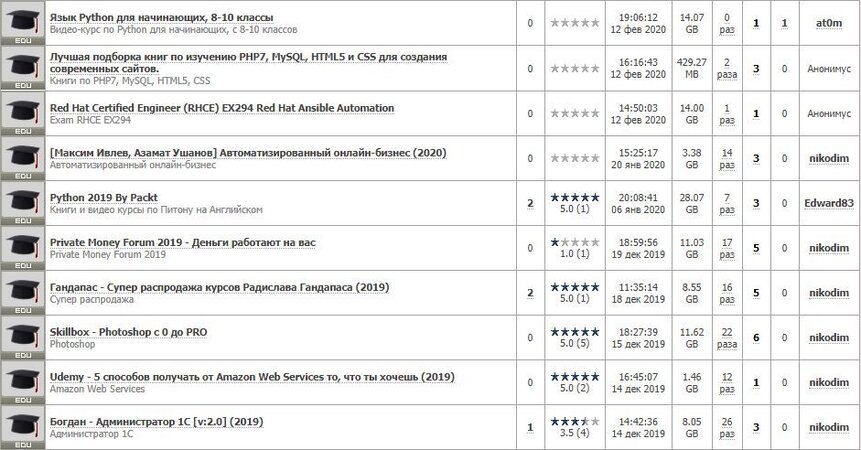Click the one-star rating of Private Money Forum
This screenshot has width=861, height=450.
pos(575,242)
